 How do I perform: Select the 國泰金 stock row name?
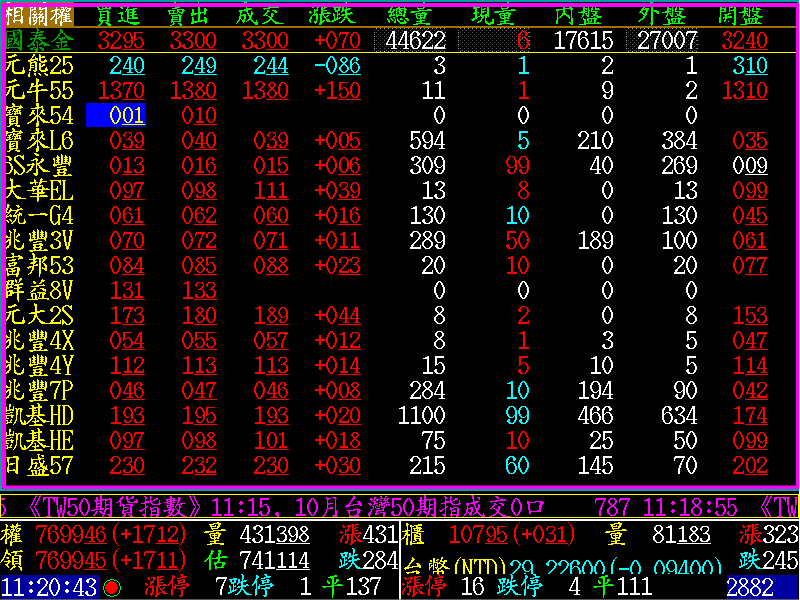(40, 41)
